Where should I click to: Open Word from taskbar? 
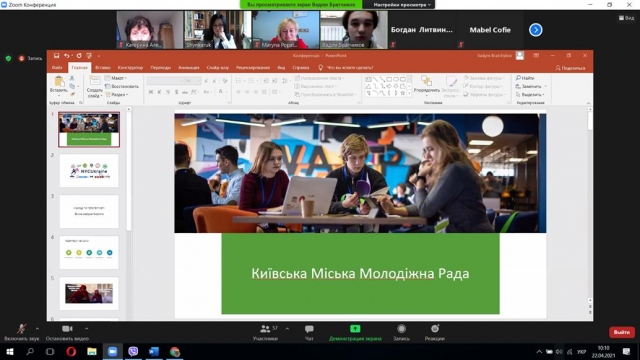[x=154, y=351]
